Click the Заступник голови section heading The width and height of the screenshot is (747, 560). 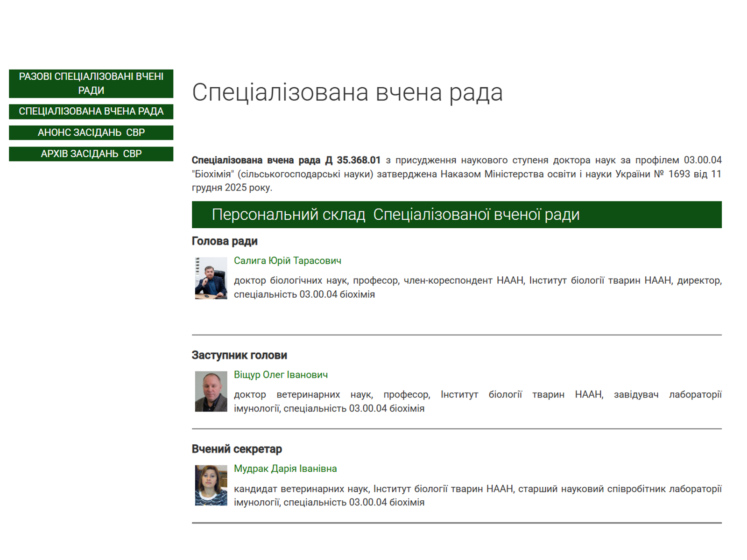coord(239,355)
